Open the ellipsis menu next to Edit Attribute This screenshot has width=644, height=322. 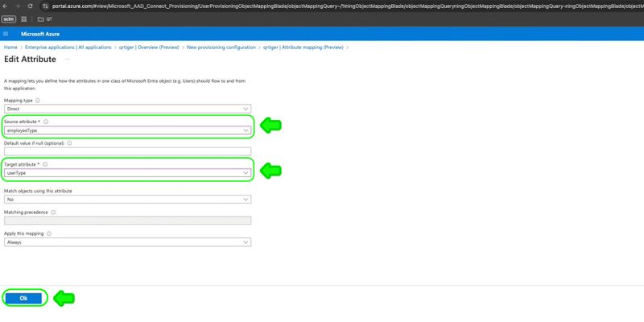click(68, 59)
